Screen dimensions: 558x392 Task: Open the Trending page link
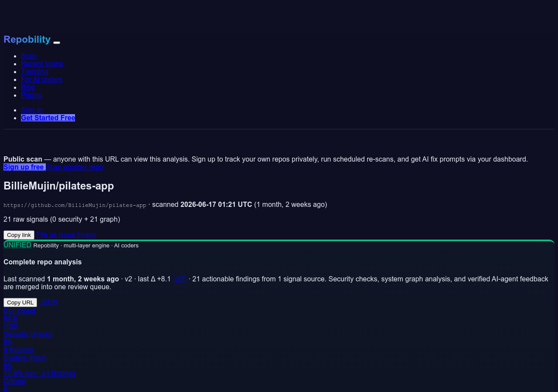point(34,71)
